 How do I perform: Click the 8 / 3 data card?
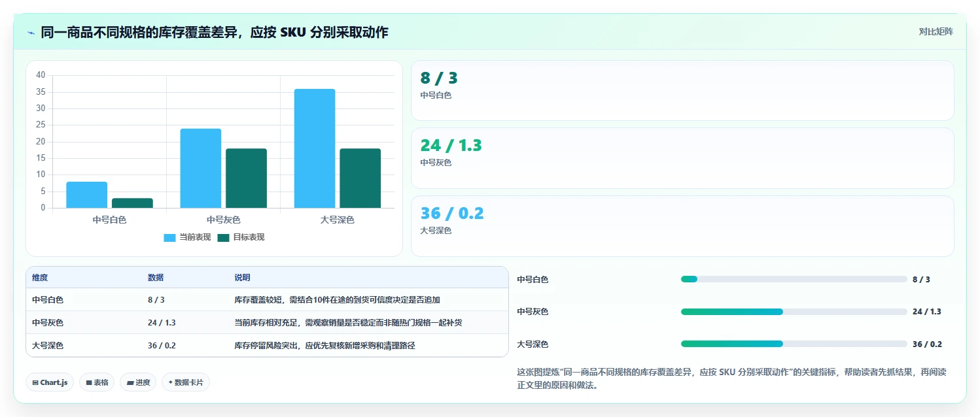[682, 91]
